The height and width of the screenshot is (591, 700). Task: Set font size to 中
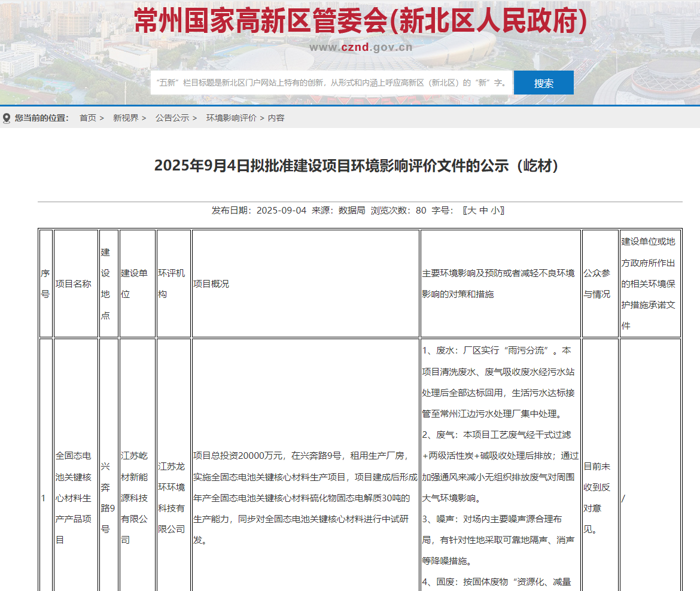[483, 210]
